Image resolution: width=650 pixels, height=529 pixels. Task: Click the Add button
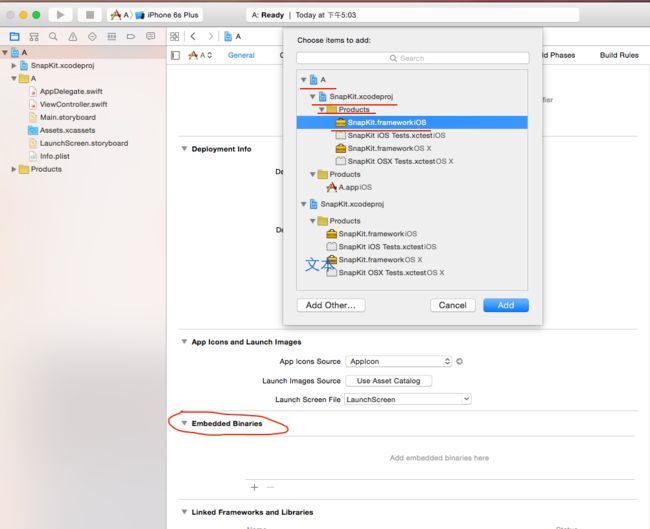(506, 305)
